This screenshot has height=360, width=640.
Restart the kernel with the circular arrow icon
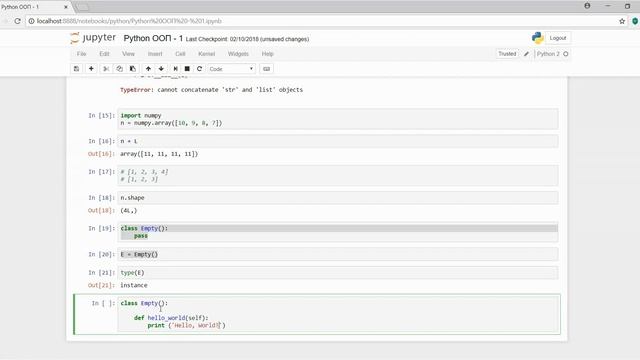[200, 69]
